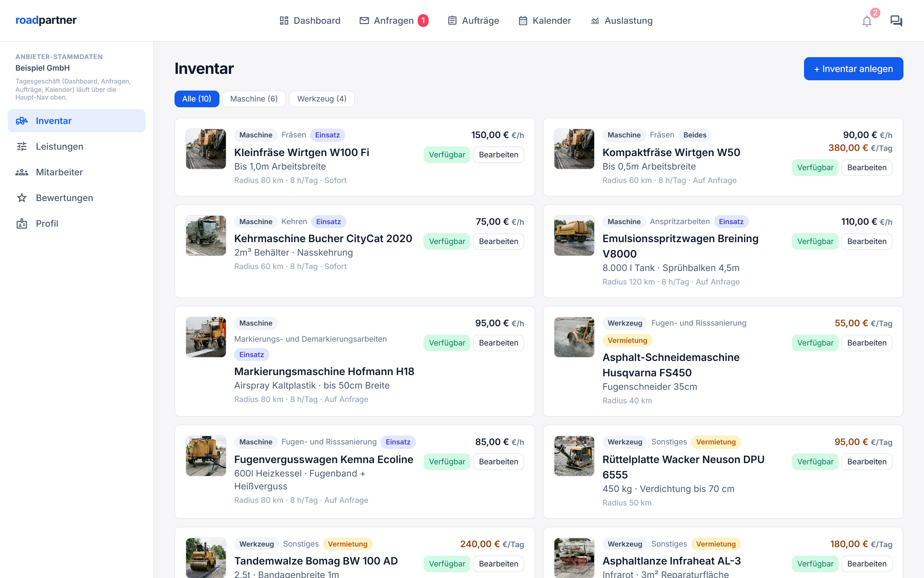Click Bearbeiten for Tandemwalze Bomag BW 100 AD
The height and width of the screenshot is (578, 924).
click(498, 564)
